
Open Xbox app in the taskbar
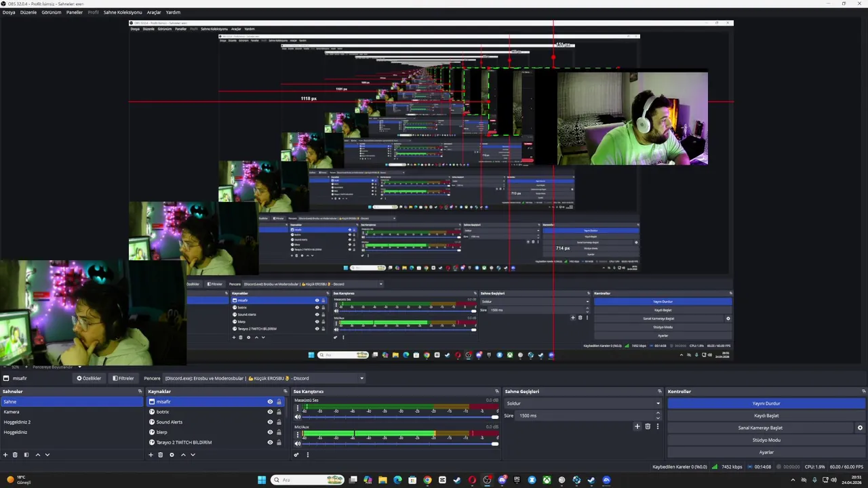coord(547,480)
